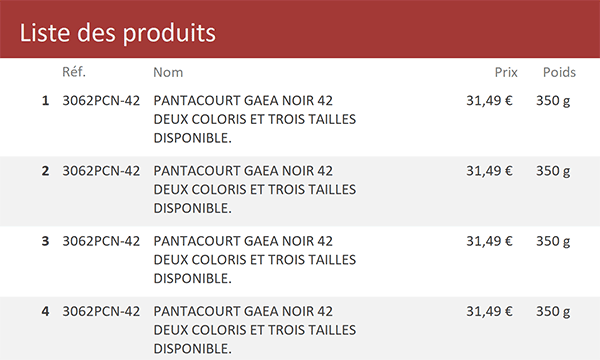Click the 31,49 € price in row 4
The height and width of the screenshot is (360, 600).
click(489, 311)
